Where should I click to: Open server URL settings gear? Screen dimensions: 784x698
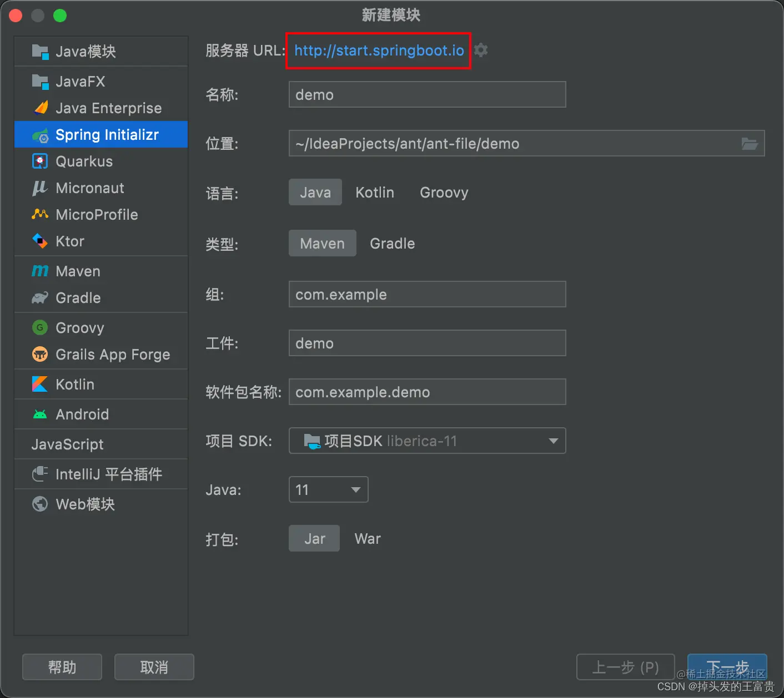point(481,50)
